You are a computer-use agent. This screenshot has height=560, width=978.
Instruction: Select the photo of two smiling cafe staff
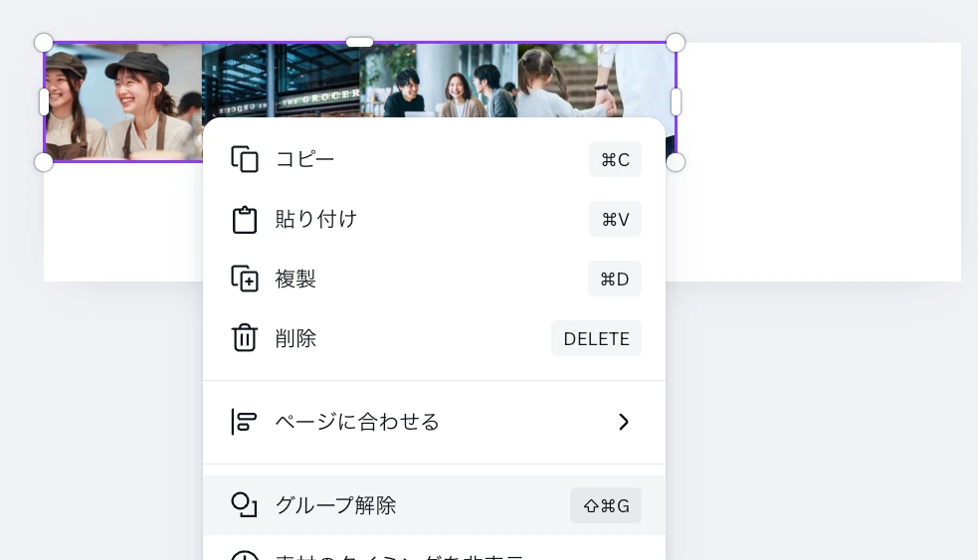click(123, 102)
